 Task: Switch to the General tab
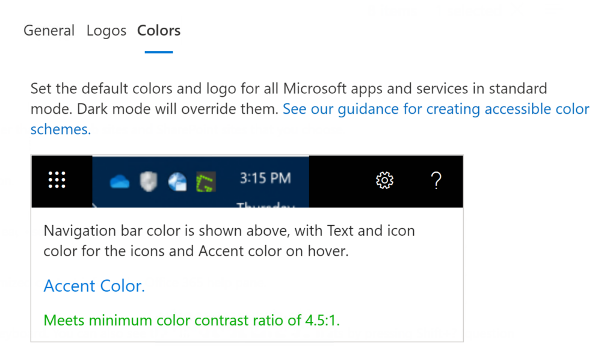click(49, 30)
